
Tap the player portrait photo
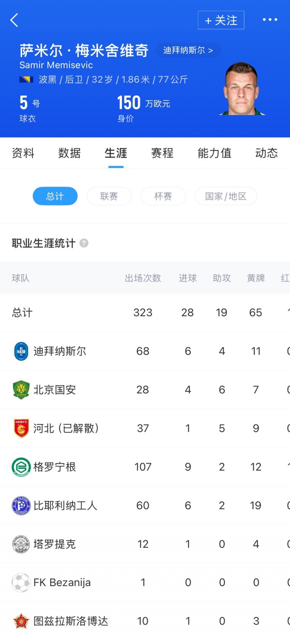(241, 89)
